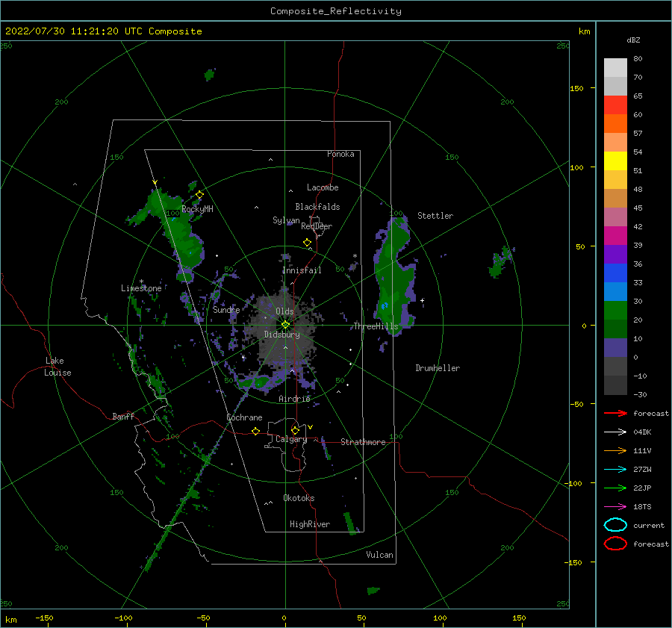Click the RockyMH label
The image size is (672, 628).
pos(197,209)
